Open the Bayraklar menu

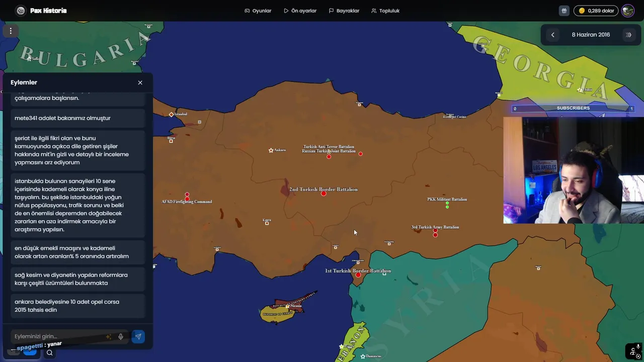[344, 11]
